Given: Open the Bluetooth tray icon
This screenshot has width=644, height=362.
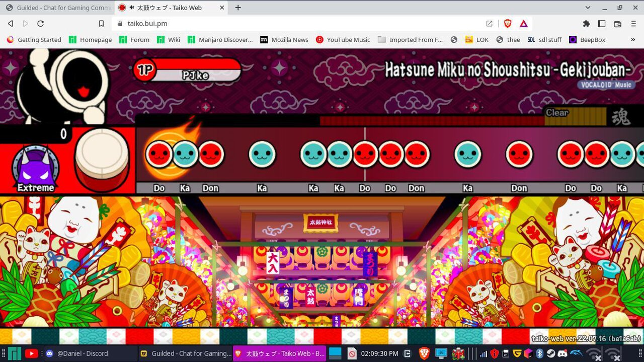Looking at the screenshot, I should (x=539, y=353).
